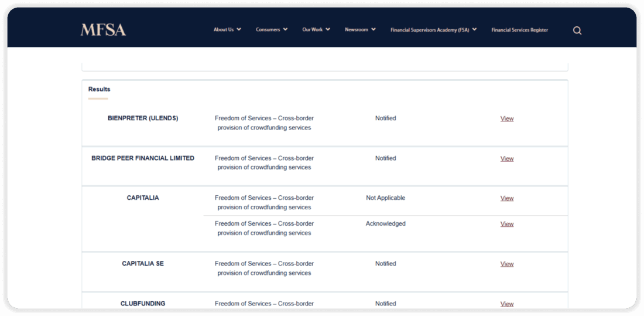View the CAPITALIA SE entry
The width and height of the screenshot is (644, 316).
pyautogui.click(x=507, y=264)
